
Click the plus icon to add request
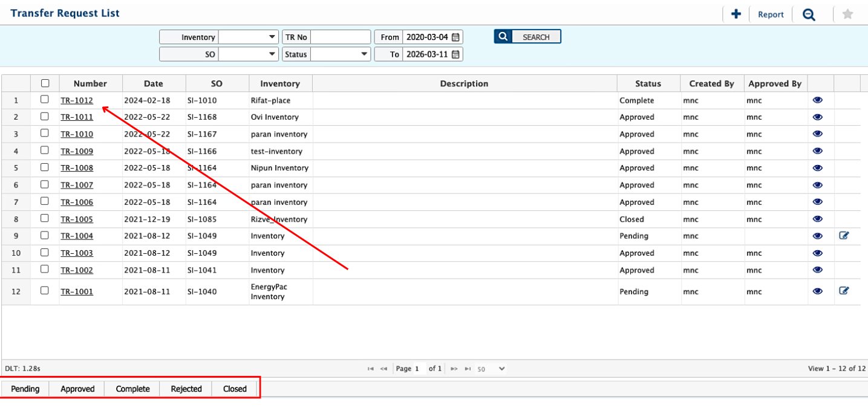click(x=736, y=15)
